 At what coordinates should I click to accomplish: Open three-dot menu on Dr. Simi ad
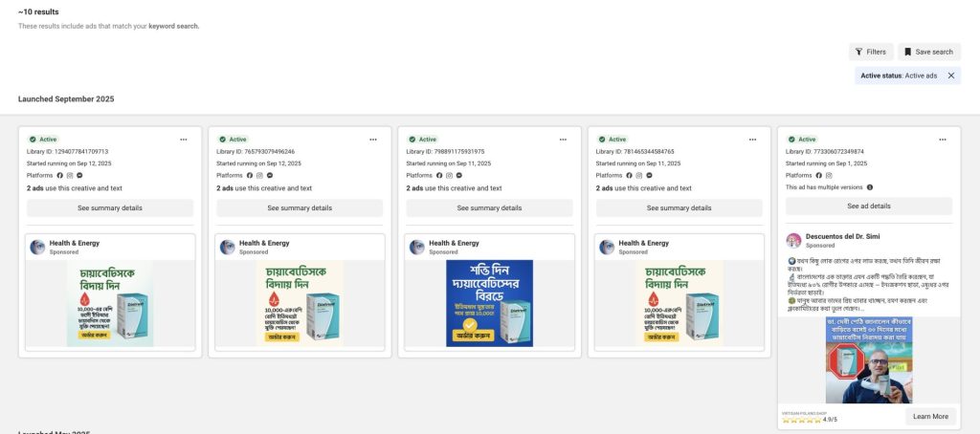coord(943,140)
